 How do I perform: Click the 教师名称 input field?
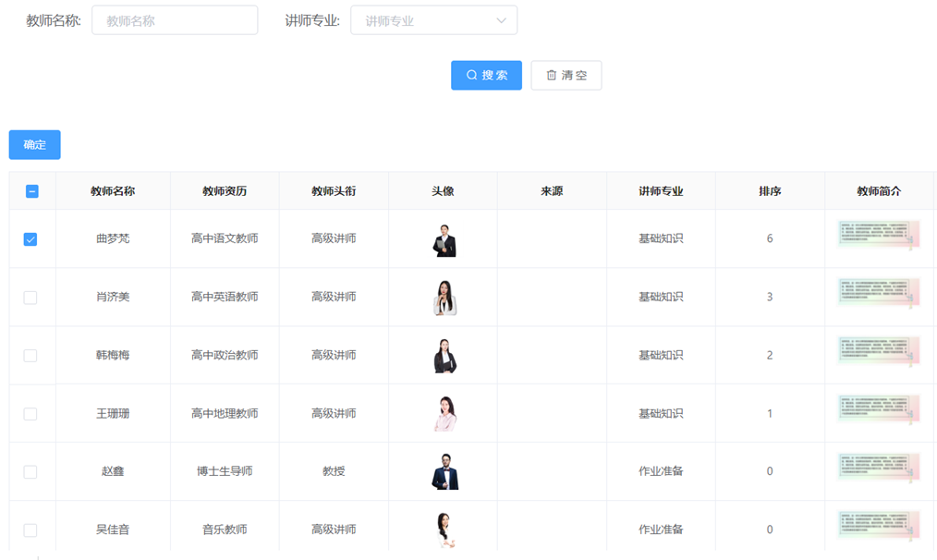tap(174, 19)
